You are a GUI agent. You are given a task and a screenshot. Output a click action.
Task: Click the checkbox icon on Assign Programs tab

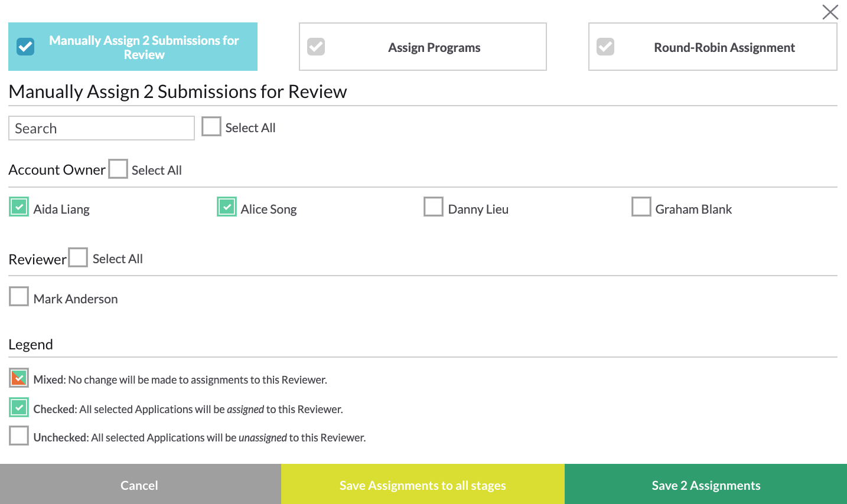pyautogui.click(x=316, y=47)
